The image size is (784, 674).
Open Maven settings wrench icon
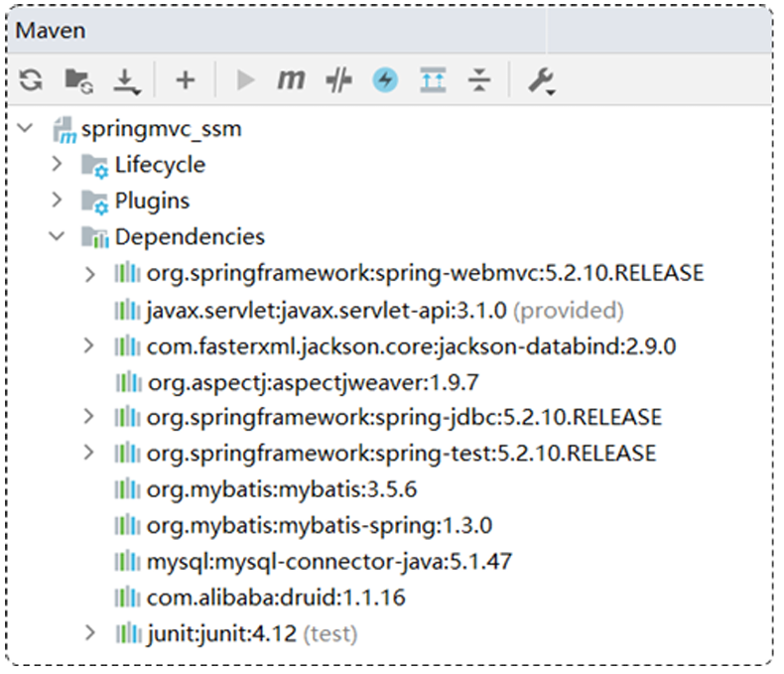[542, 81]
